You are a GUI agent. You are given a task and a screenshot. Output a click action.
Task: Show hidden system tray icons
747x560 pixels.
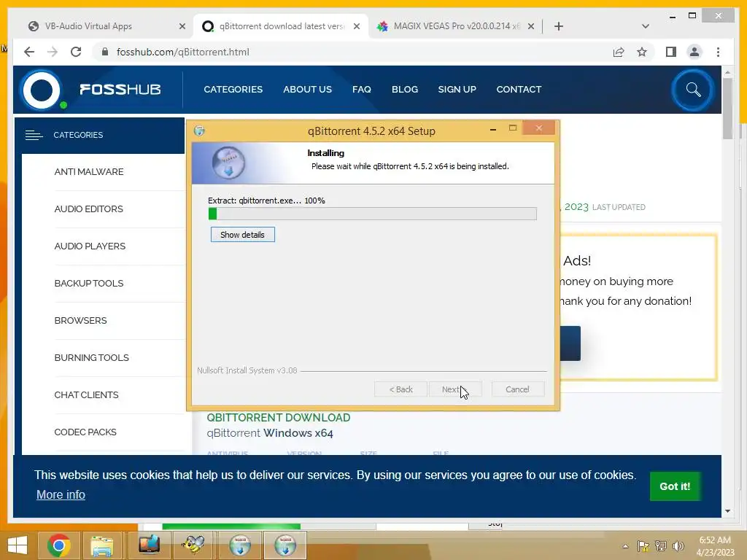pyautogui.click(x=625, y=546)
